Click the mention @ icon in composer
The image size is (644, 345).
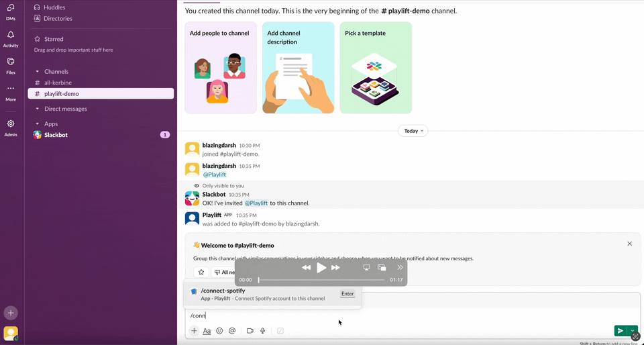coord(232,331)
